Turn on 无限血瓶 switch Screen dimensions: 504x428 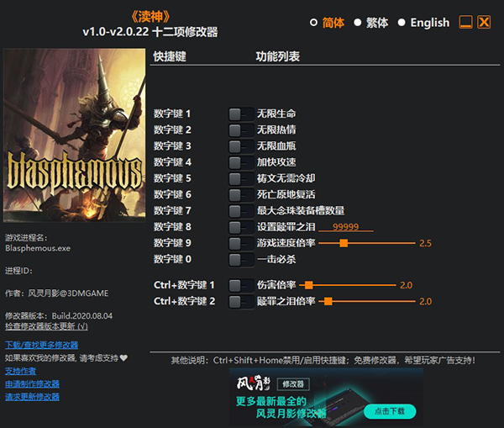pos(241,146)
